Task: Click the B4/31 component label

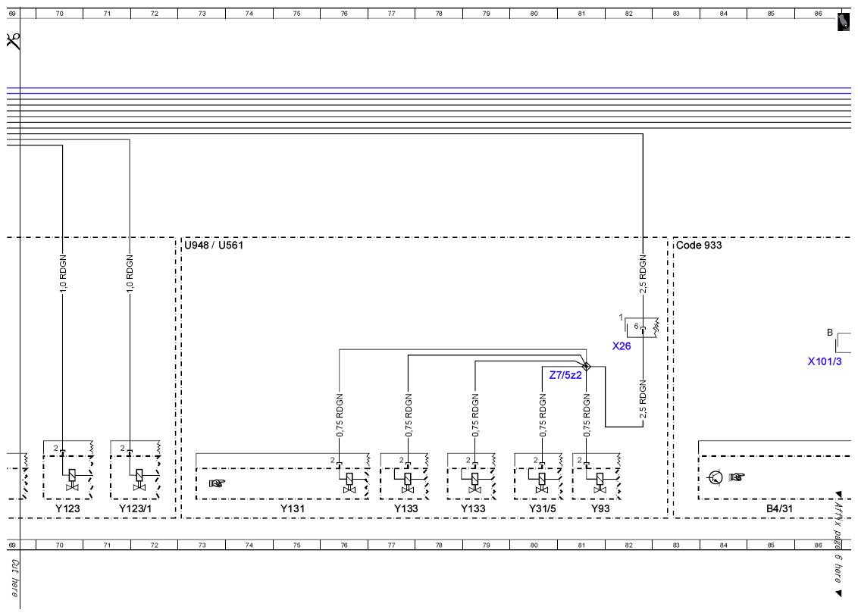Action: pos(779,508)
